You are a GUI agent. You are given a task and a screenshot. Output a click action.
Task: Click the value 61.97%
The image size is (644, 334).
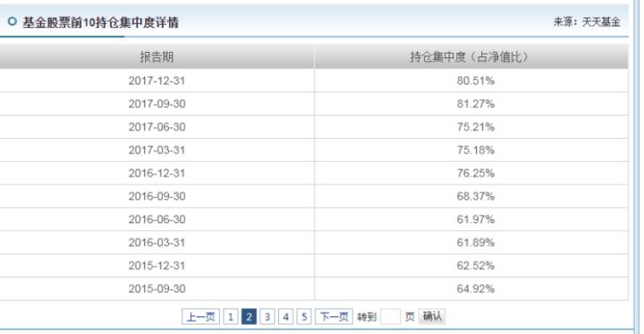coord(476,219)
